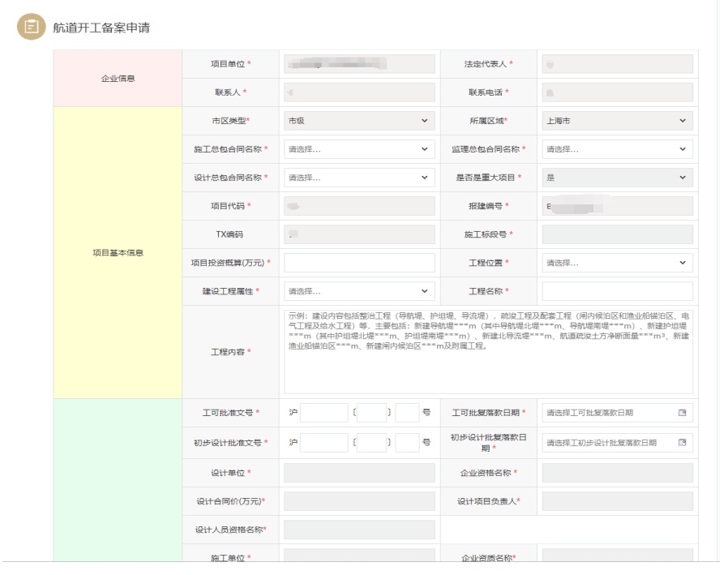The height and width of the screenshot is (575, 728).
Task: Expand the 所属区域 dropdown showing 上海市
Action: [617, 121]
